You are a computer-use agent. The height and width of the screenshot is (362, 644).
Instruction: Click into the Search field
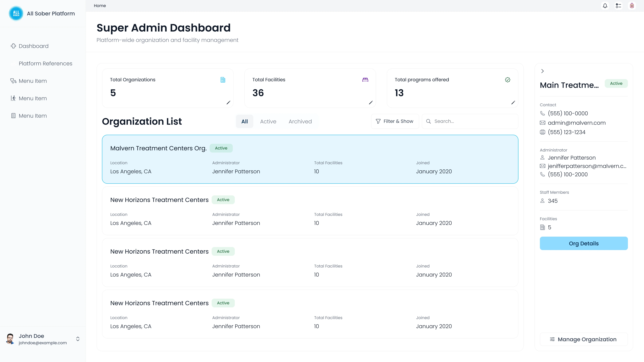click(x=470, y=121)
